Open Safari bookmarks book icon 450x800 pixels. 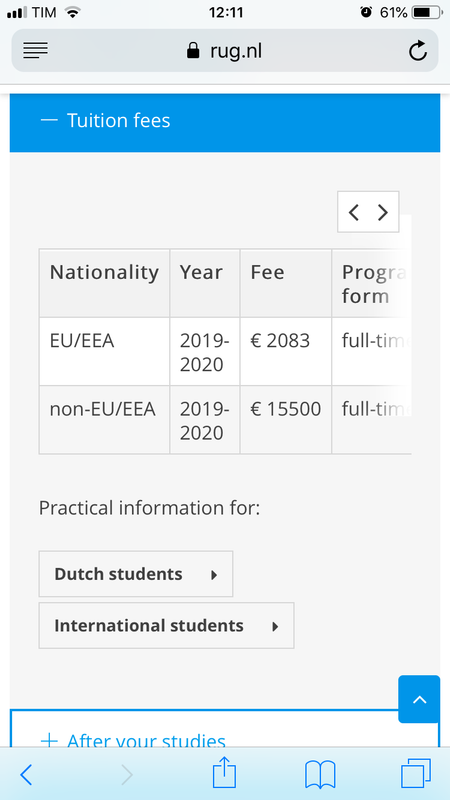(320, 774)
